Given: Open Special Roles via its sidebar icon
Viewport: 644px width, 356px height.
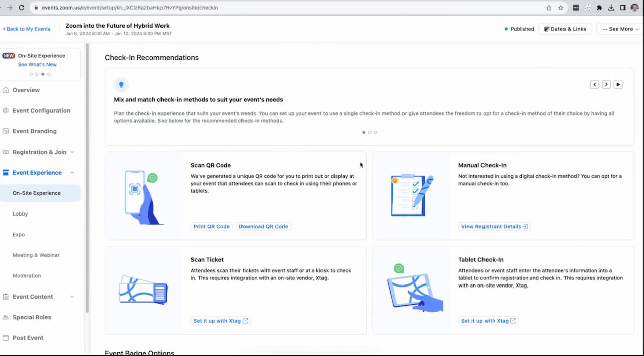Looking at the screenshot, I should [x=6, y=317].
